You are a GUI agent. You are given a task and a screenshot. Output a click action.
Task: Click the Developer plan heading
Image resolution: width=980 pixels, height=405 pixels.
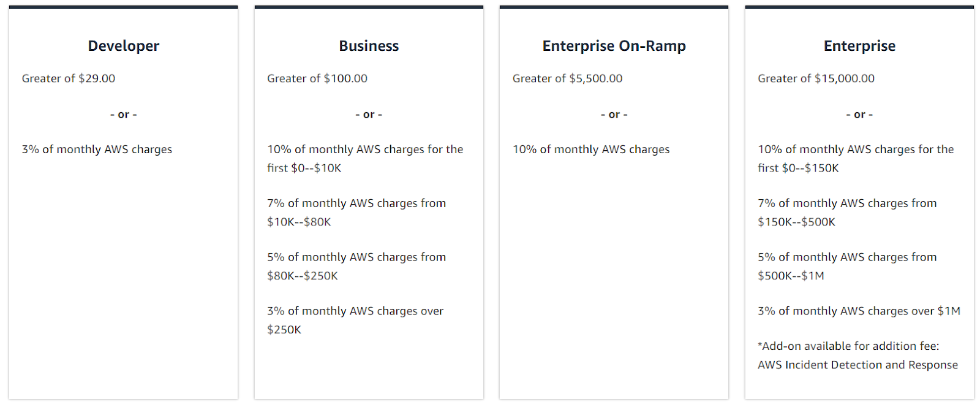point(123,46)
